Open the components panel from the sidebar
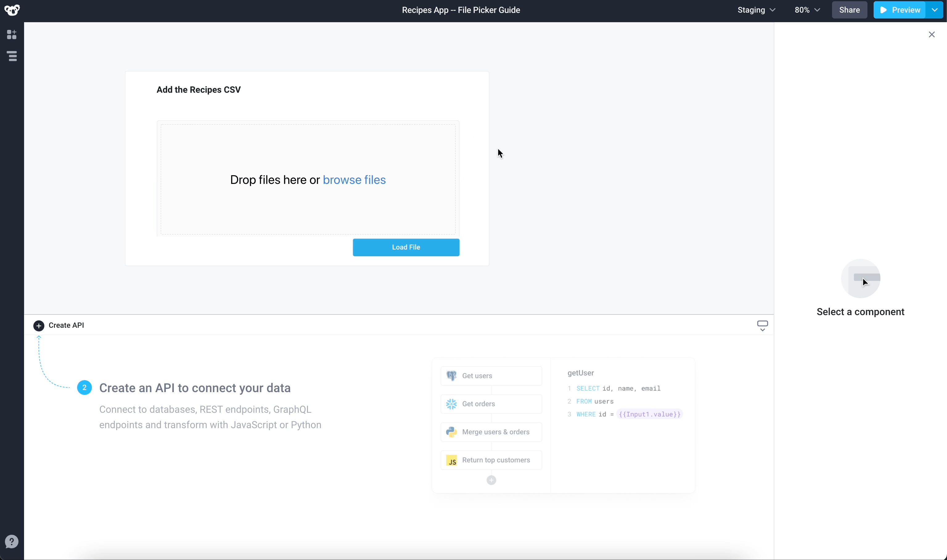Viewport: 947px width, 560px height. point(12,34)
